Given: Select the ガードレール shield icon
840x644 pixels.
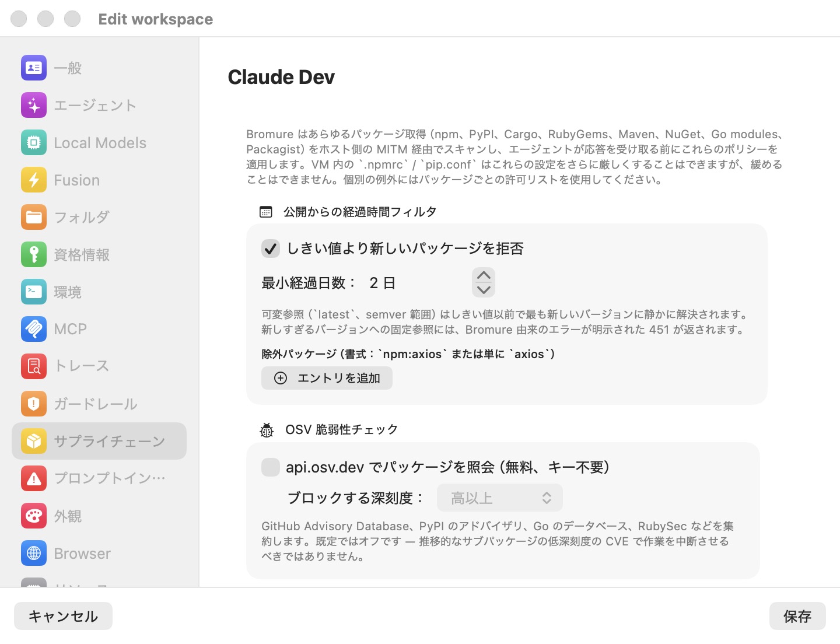Looking at the screenshot, I should [34, 404].
